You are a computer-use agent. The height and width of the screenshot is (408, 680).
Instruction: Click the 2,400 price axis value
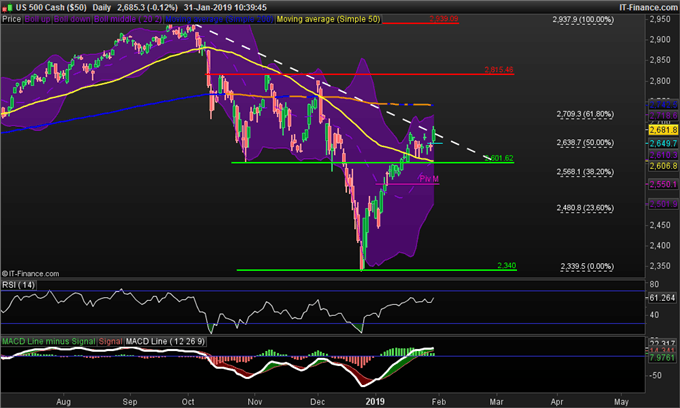click(660, 246)
